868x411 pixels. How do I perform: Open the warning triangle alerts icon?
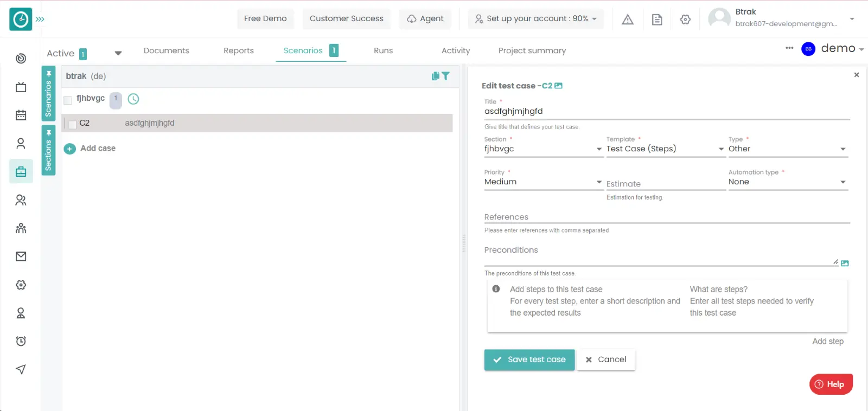(628, 20)
